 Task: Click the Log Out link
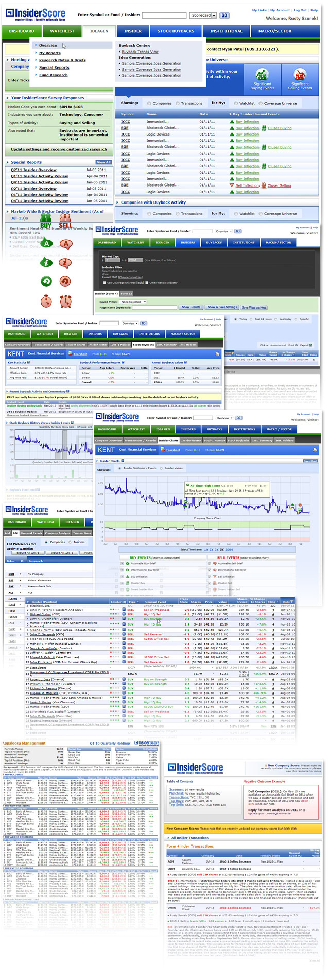(x=300, y=10)
